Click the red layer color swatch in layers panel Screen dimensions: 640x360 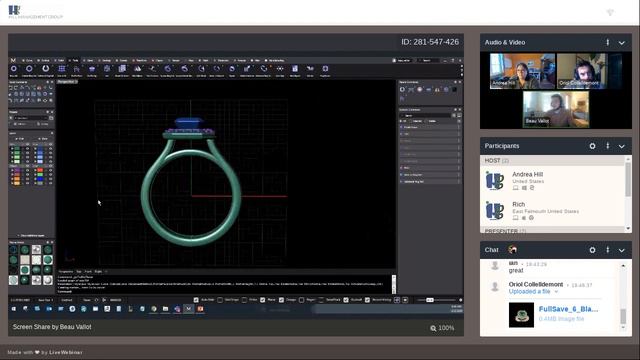(40, 170)
